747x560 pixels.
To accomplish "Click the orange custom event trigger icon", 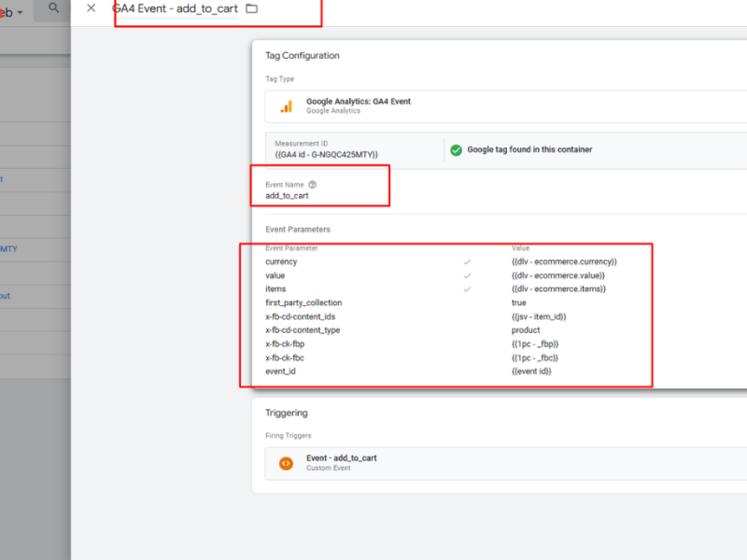I will 287,463.
